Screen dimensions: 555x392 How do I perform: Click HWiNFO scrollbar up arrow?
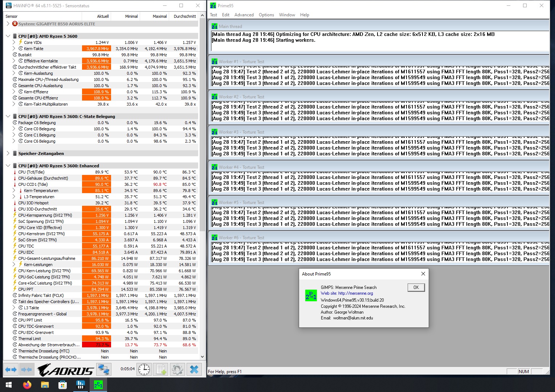(202, 16)
